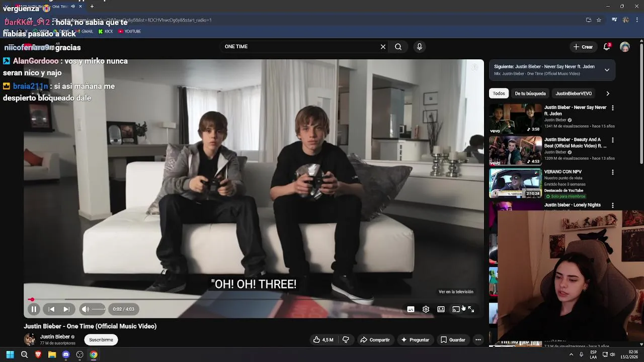Open options for VERANO CON NPV video
Screen dimensions: 644x362
coord(612,172)
